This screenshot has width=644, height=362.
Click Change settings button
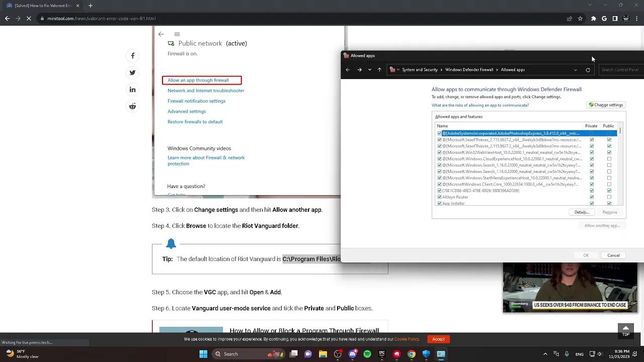(606, 105)
